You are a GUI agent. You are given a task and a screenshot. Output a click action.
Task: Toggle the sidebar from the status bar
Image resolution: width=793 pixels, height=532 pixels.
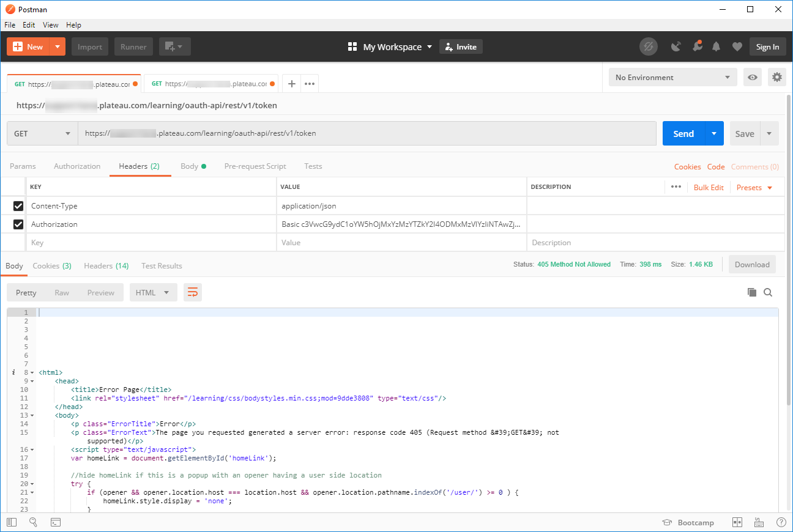pos(12,522)
